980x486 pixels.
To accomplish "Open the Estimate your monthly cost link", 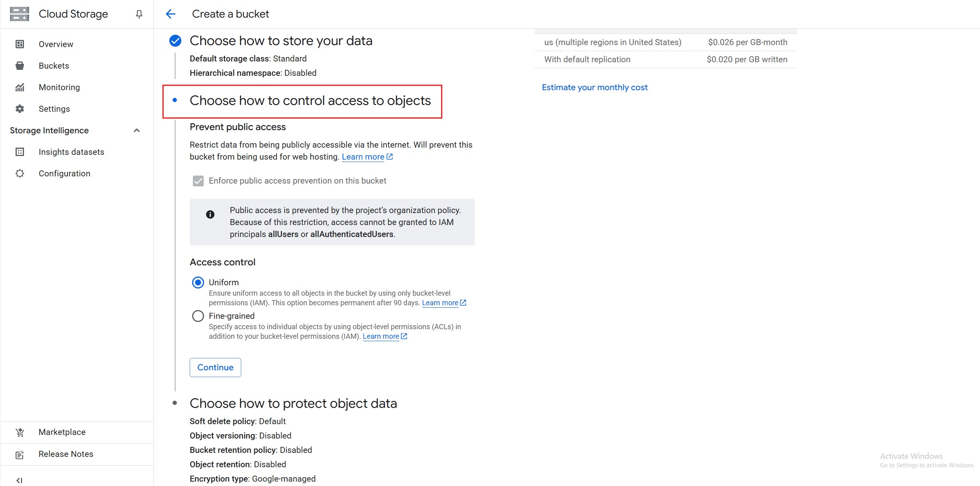I will point(595,87).
